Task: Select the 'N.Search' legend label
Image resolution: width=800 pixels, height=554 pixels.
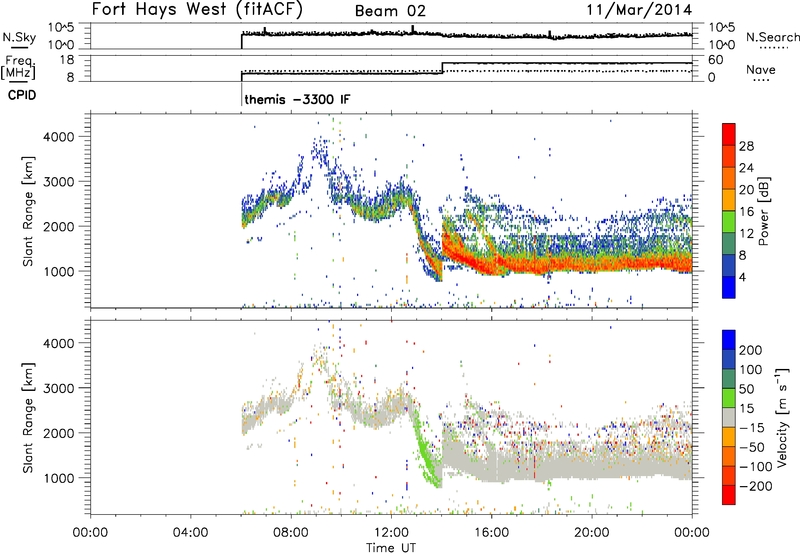Action: pos(772,37)
